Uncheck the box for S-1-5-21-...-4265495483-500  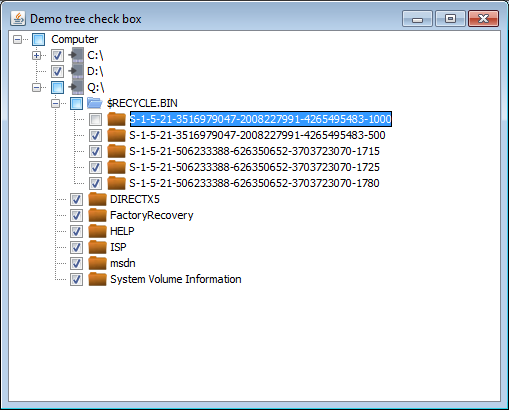(x=95, y=135)
